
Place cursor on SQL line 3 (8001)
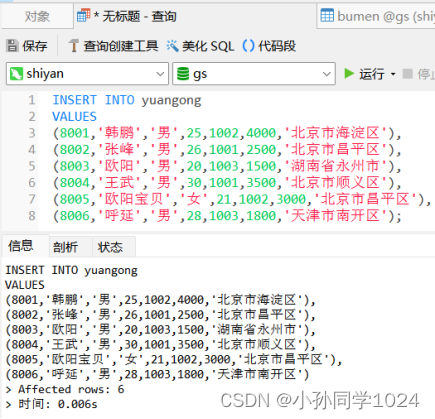click(x=227, y=133)
